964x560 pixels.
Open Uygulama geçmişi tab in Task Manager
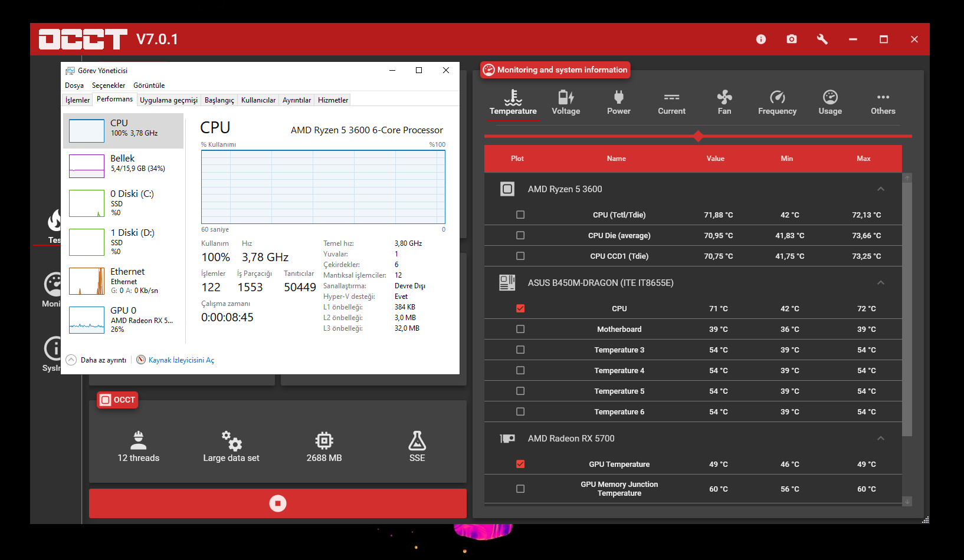point(169,100)
